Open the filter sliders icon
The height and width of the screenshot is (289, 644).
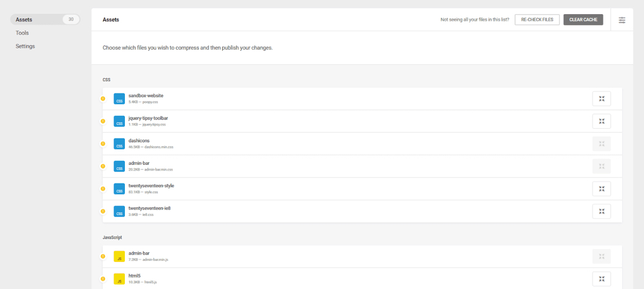(622, 20)
